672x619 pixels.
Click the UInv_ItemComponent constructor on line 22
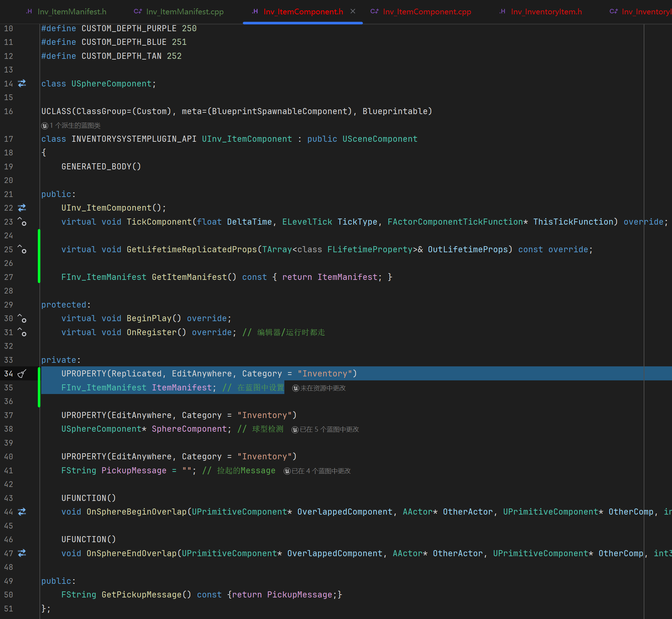(x=107, y=208)
